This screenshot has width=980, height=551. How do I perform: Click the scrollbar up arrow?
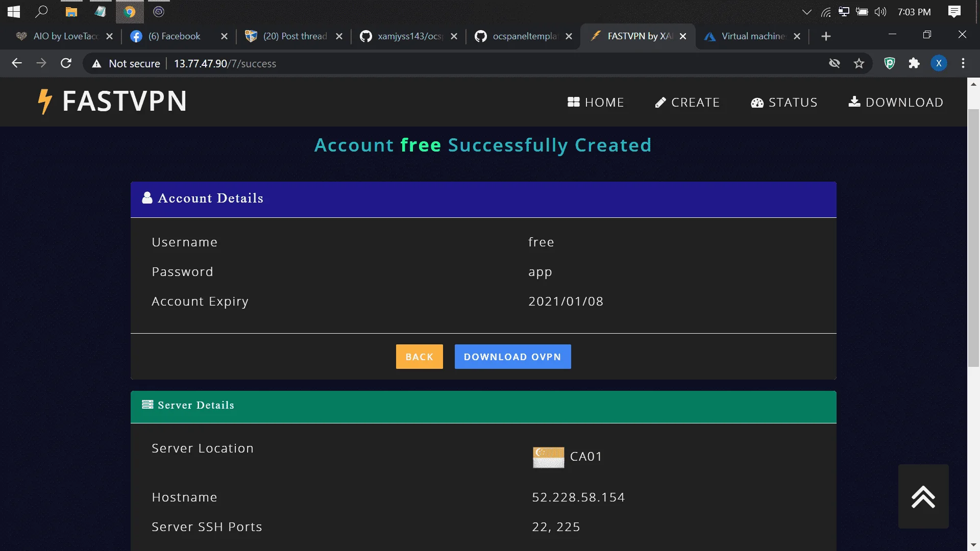coord(973,84)
